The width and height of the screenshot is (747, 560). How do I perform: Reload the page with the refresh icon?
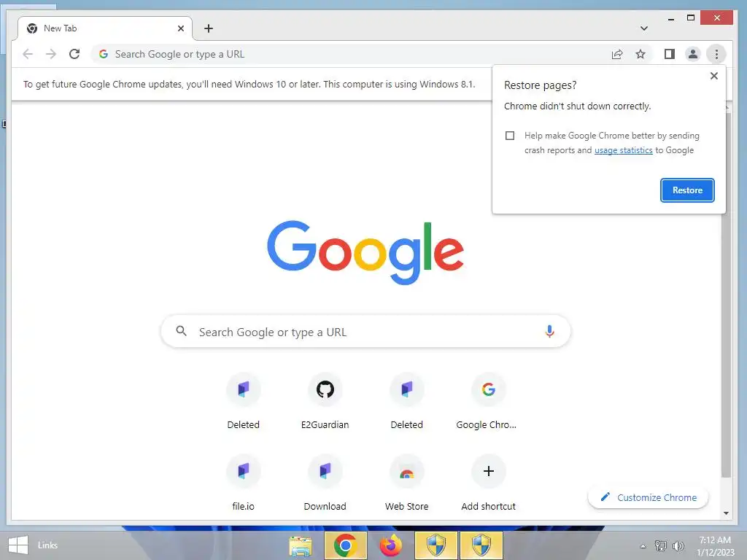[x=74, y=54]
